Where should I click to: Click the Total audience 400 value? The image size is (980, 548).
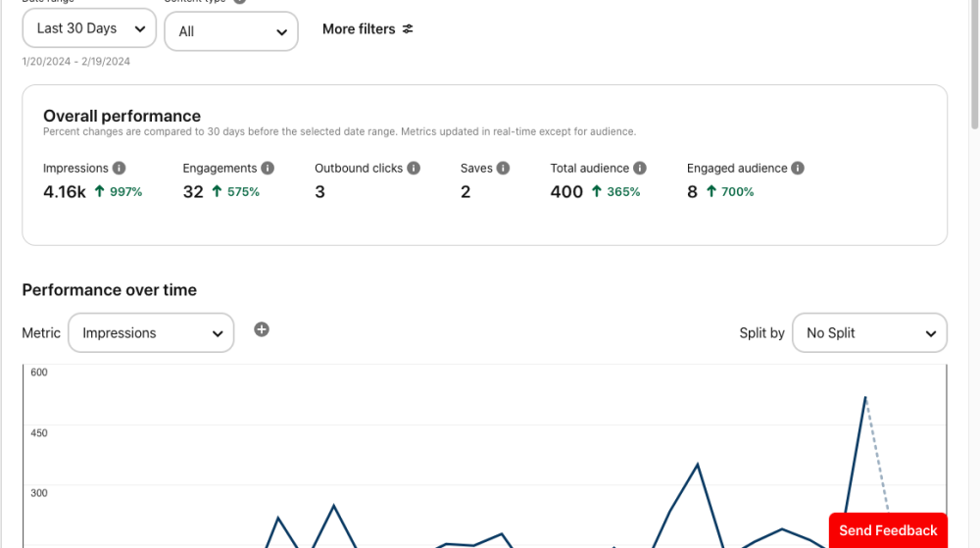(x=566, y=192)
